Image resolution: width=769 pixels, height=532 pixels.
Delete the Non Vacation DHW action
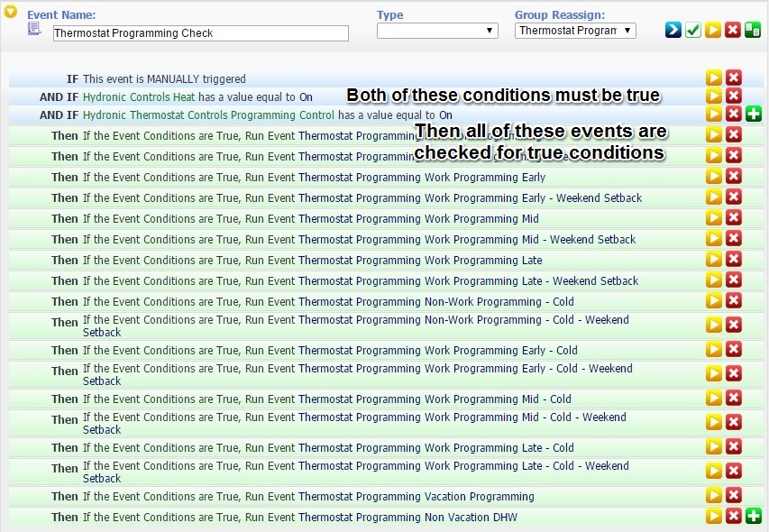(734, 516)
